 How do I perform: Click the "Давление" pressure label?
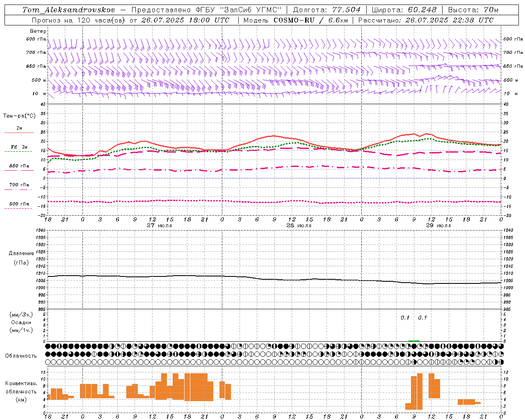click(x=21, y=253)
